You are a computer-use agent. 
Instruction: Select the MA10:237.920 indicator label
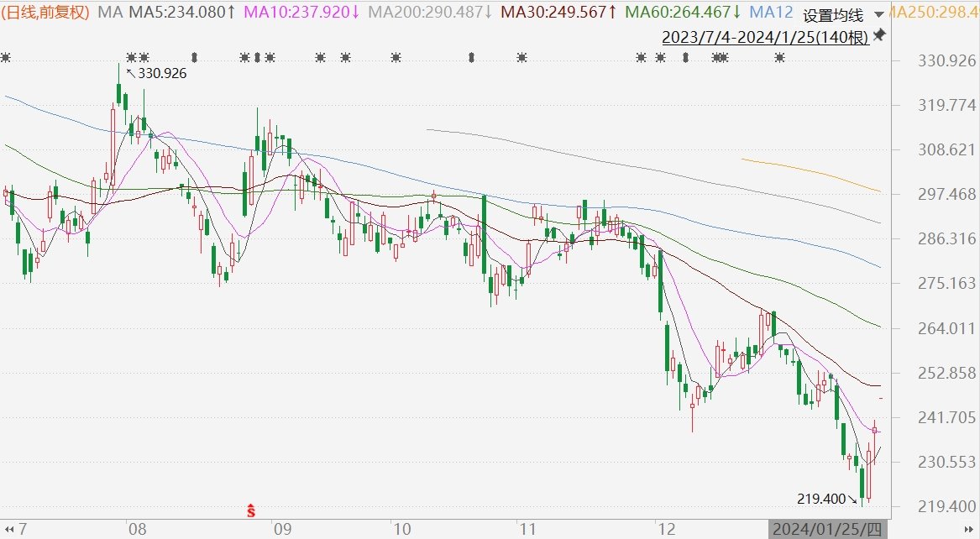point(301,12)
